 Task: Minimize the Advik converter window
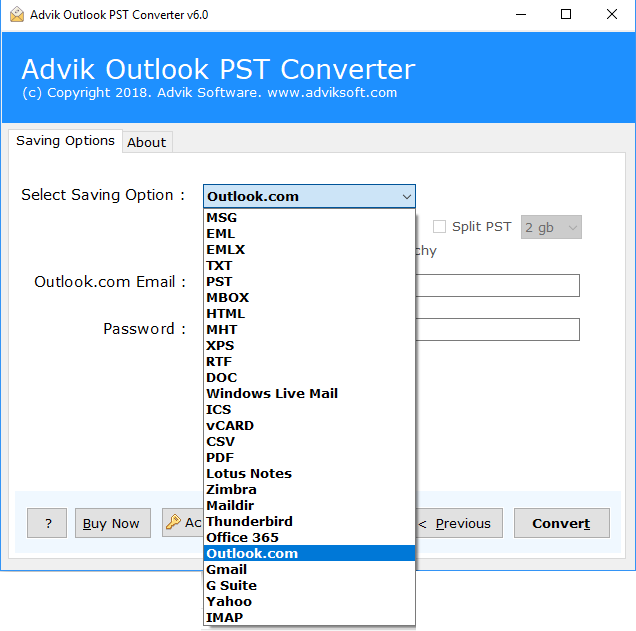[x=521, y=15]
